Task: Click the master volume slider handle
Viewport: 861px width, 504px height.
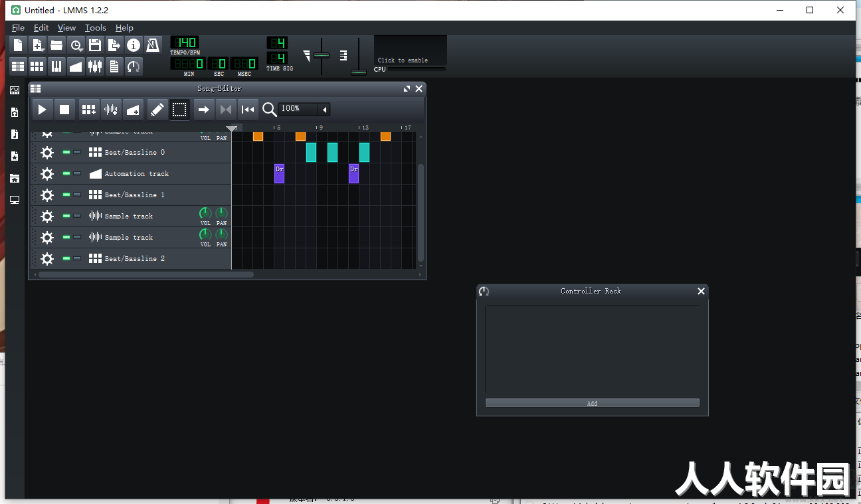Action: point(322,55)
